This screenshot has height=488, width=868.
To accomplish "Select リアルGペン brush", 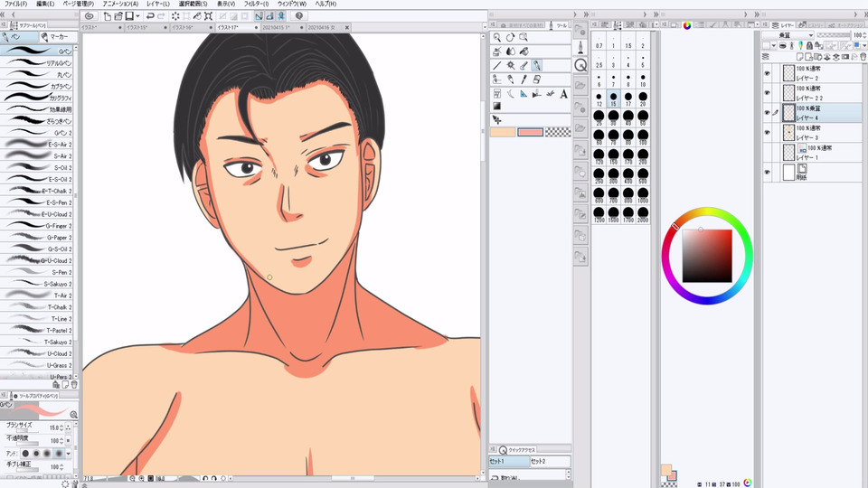I will [36, 62].
